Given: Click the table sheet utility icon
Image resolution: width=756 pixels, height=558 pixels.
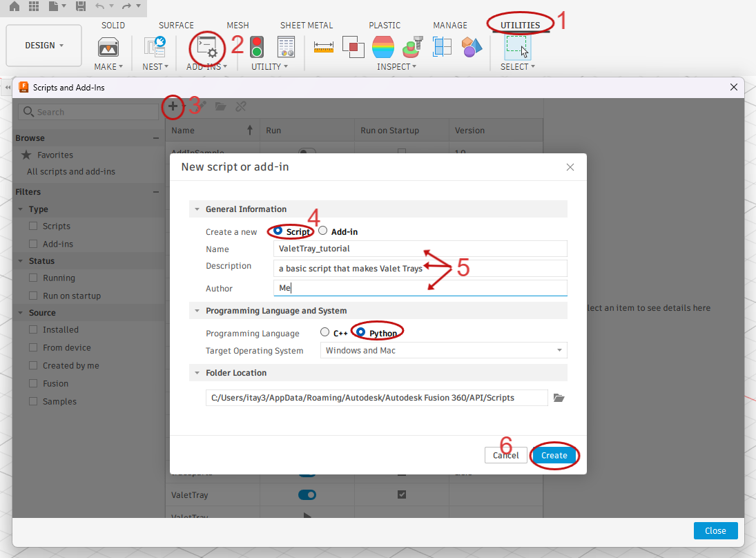Looking at the screenshot, I should click(286, 47).
